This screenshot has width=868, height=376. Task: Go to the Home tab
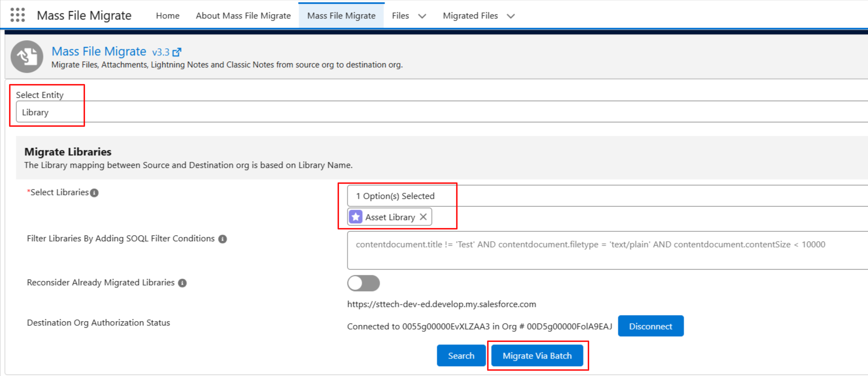pos(168,16)
